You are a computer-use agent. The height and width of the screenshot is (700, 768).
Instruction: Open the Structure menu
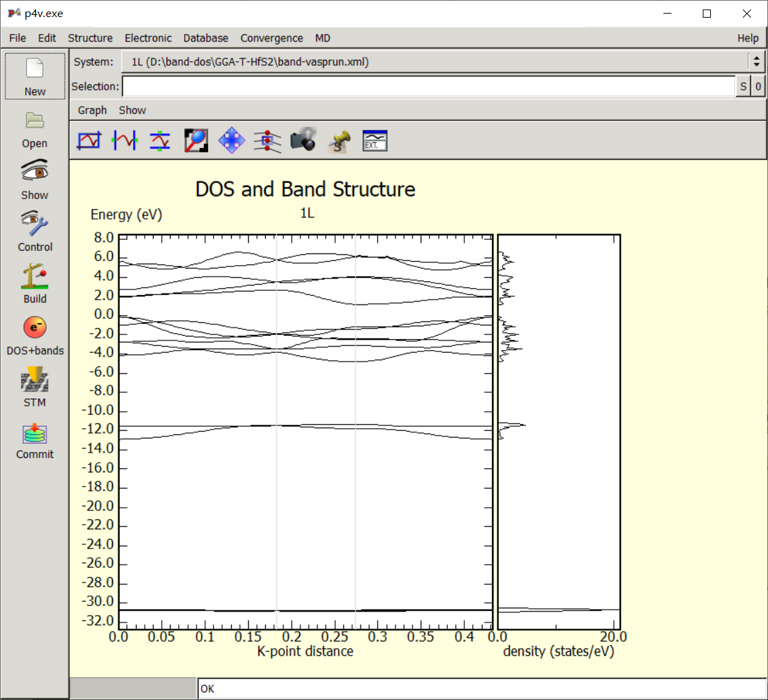pyautogui.click(x=90, y=38)
